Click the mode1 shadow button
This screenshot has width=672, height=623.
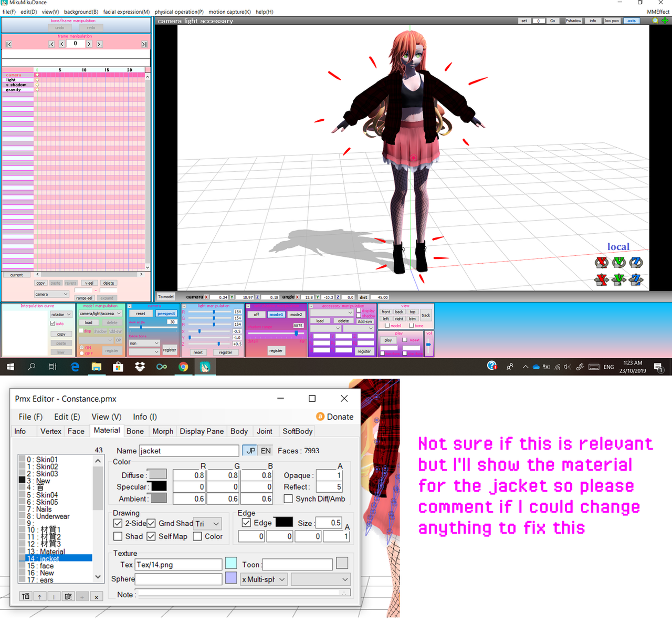coord(276,315)
